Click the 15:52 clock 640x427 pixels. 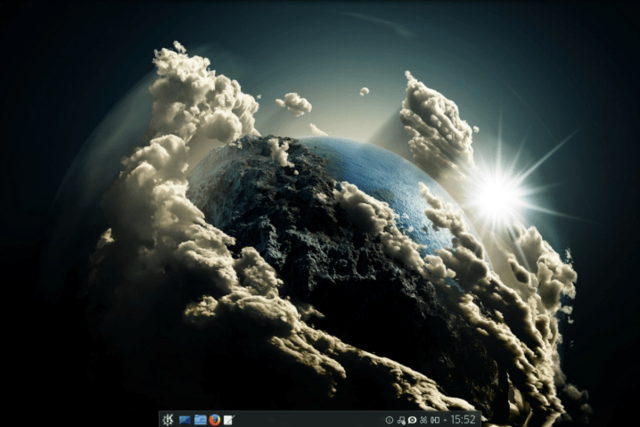463,420
